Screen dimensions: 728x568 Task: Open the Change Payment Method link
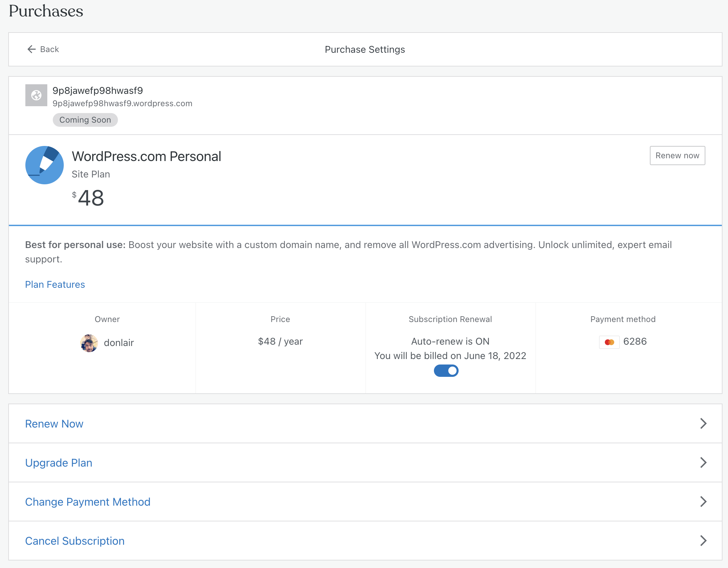[88, 502]
